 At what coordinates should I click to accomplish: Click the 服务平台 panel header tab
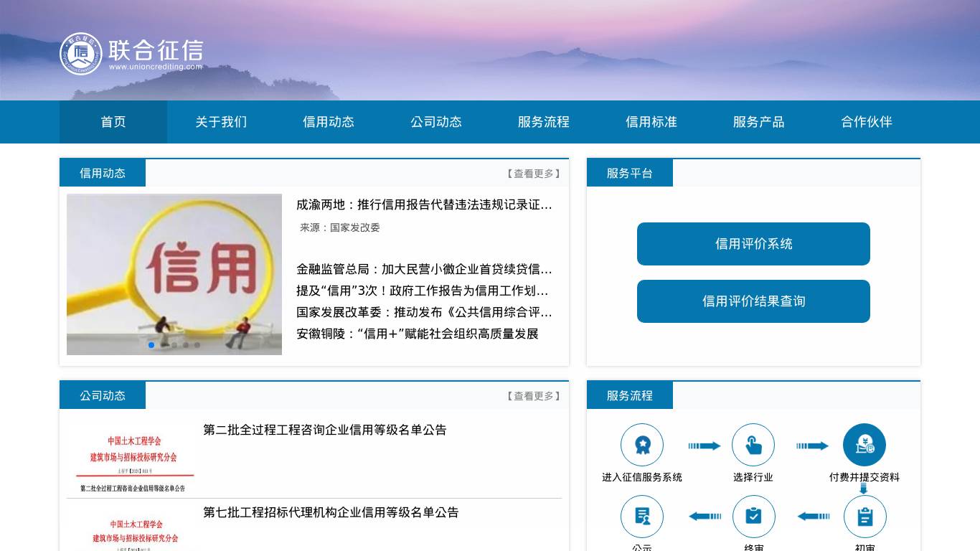(630, 173)
